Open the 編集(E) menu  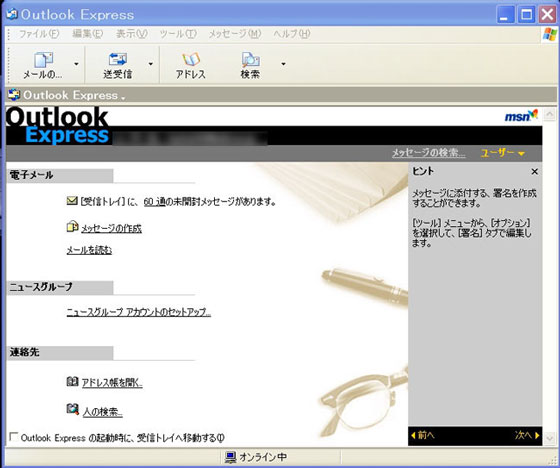click(x=88, y=34)
